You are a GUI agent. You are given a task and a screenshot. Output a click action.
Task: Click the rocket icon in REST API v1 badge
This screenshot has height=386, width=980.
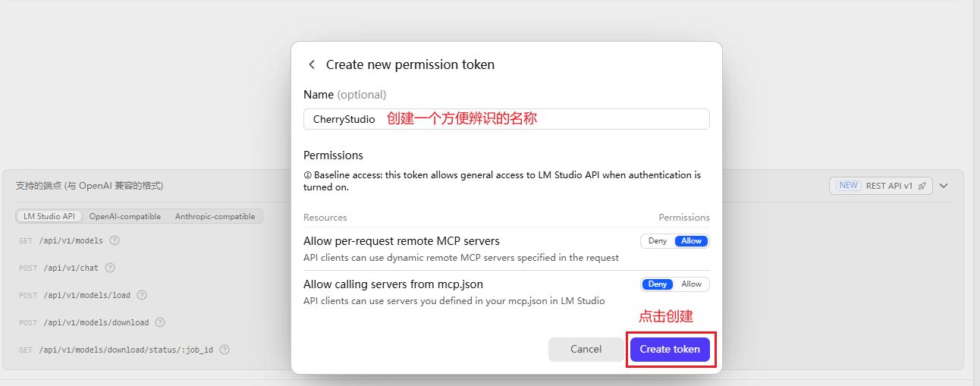click(x=922, y=186)
